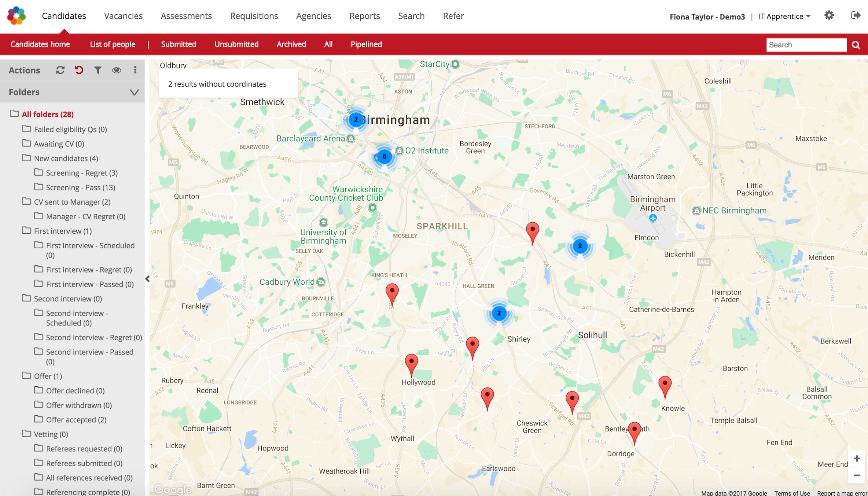Collapse the Folders panel chevron
Viewport: 868px width, 496px height.
pos(134,92)
